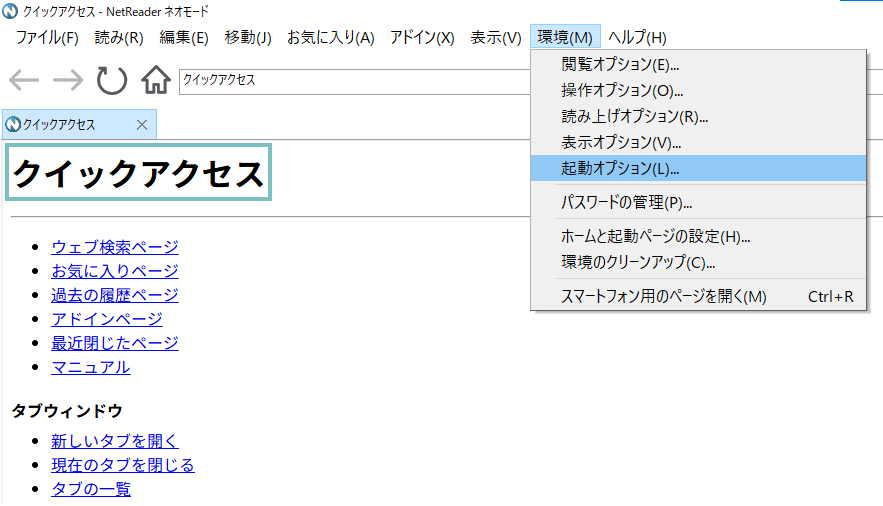Open the マニュアル link
883x506 pixels.
[x=91, y=368]
